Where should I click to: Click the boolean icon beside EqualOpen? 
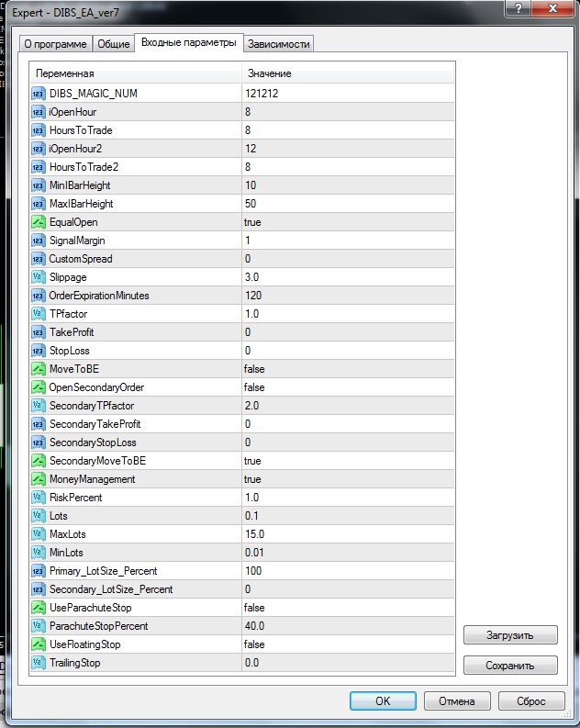[39, 222]
